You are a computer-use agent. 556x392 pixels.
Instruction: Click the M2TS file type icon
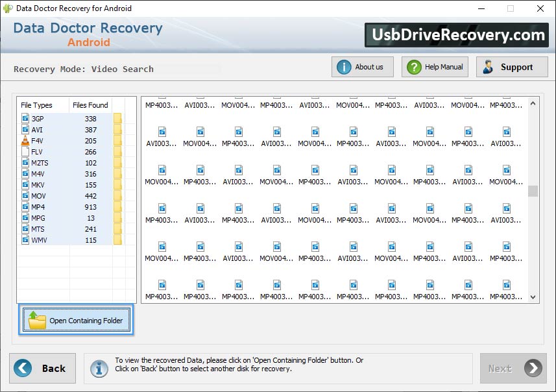(25, 162)
